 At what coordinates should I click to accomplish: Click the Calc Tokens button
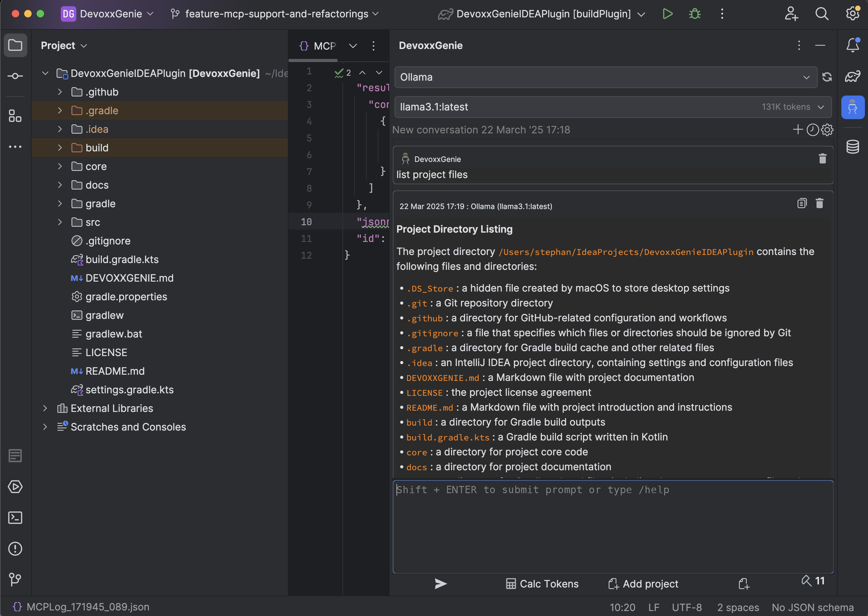[542, 583]
